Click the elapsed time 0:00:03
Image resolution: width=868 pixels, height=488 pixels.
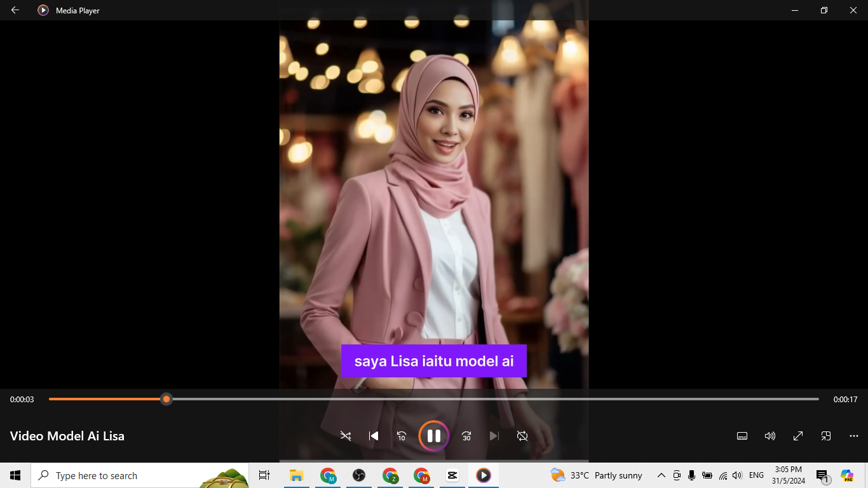pos(22,400)
